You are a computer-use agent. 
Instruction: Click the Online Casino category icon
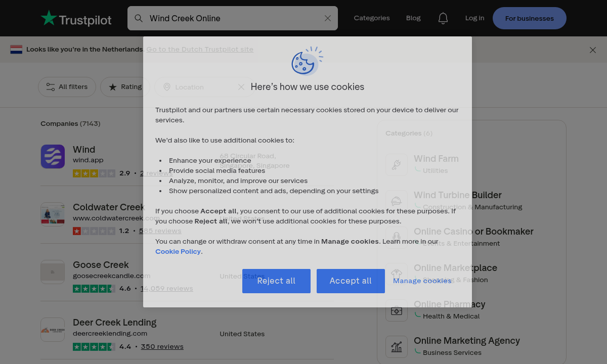click(397, 238)
